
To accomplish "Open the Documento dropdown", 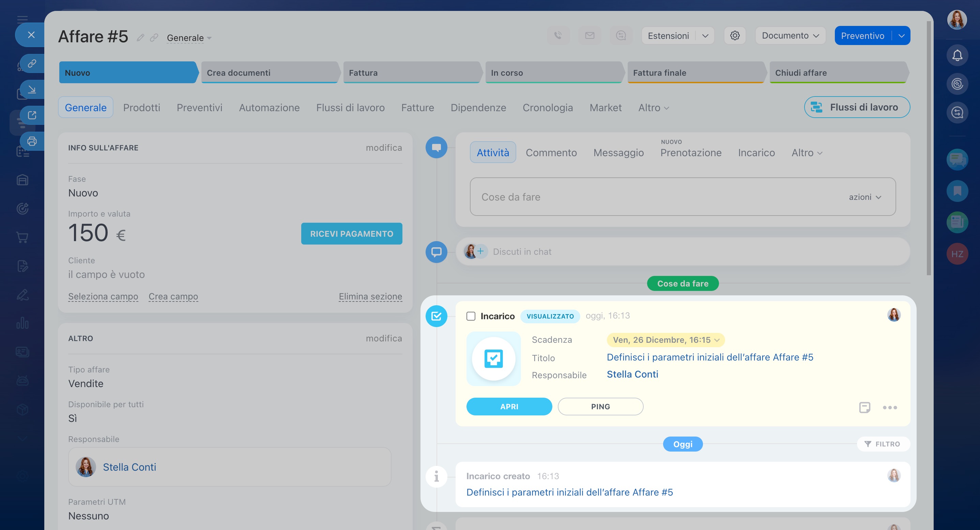I will pos(790,36).
